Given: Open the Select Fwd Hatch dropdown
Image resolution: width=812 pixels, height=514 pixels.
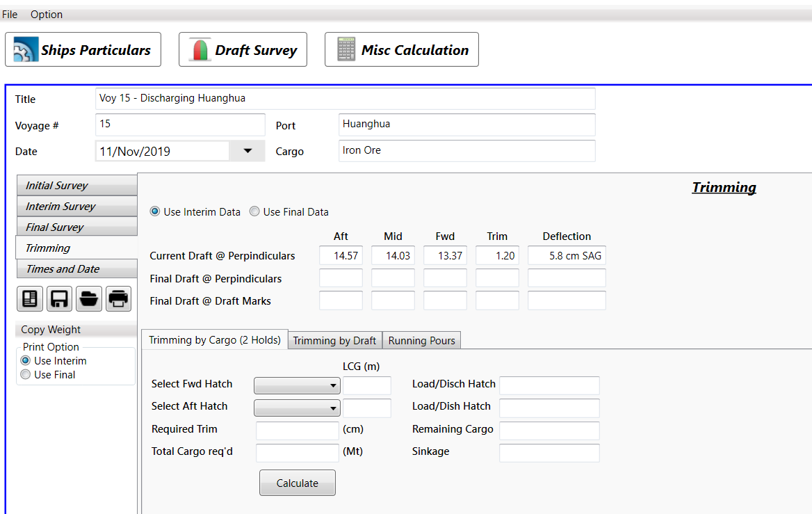Looking at the screenshot, I should 297,386.
